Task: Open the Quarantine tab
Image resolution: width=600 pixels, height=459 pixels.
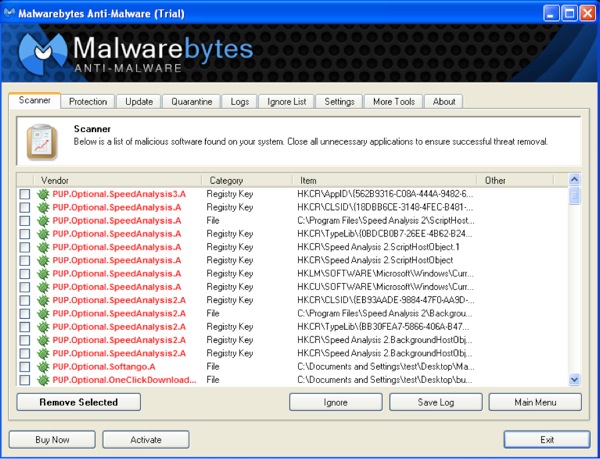Action: coord(191,102)
